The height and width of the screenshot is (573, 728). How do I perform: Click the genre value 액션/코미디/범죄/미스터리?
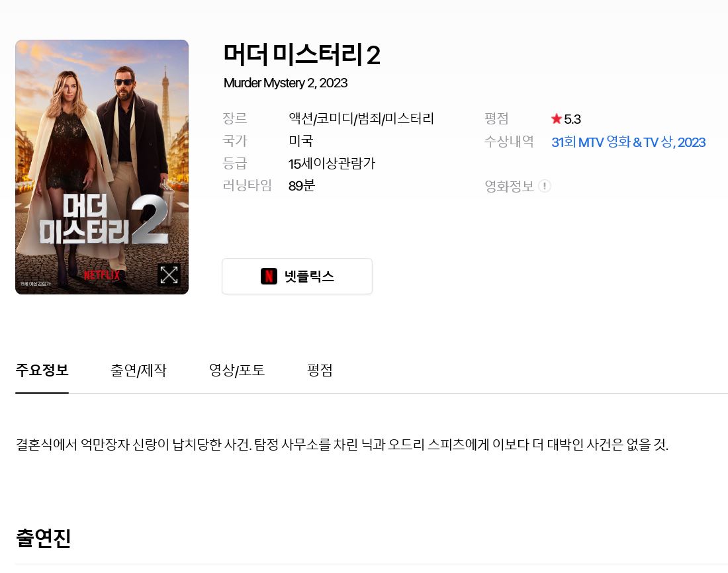click(x=361, y=119)
